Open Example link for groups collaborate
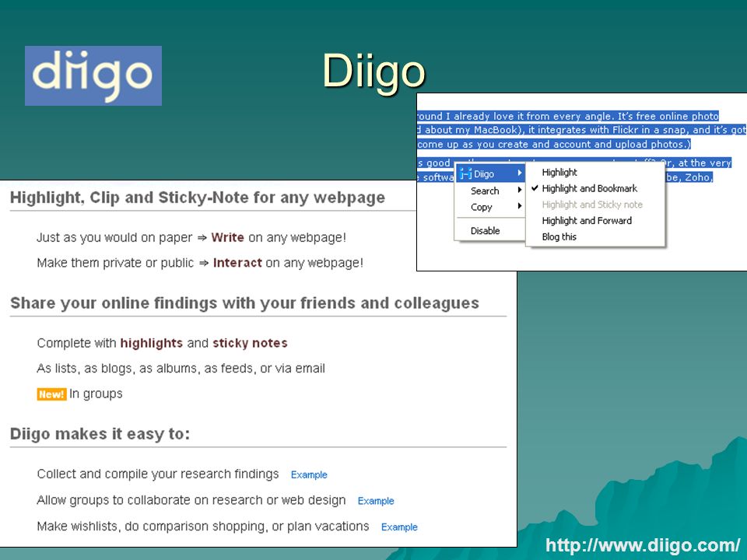747x560 pixels. tap(376, 501)
